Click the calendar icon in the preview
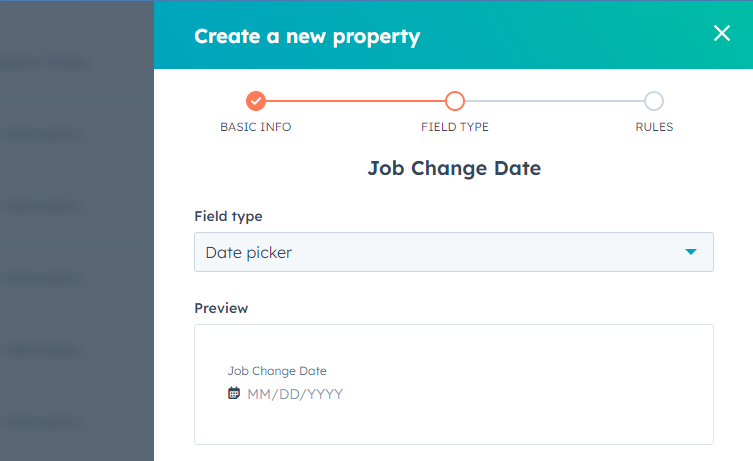This screenshot has height=461, width=753. pyautogui.click(x=234, y=393)
